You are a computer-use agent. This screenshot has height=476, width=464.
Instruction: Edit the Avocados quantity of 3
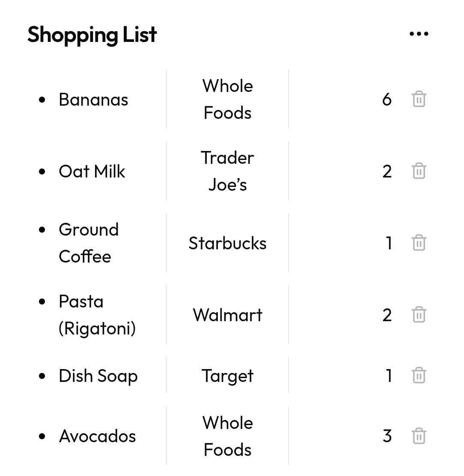tap(387, 436)
